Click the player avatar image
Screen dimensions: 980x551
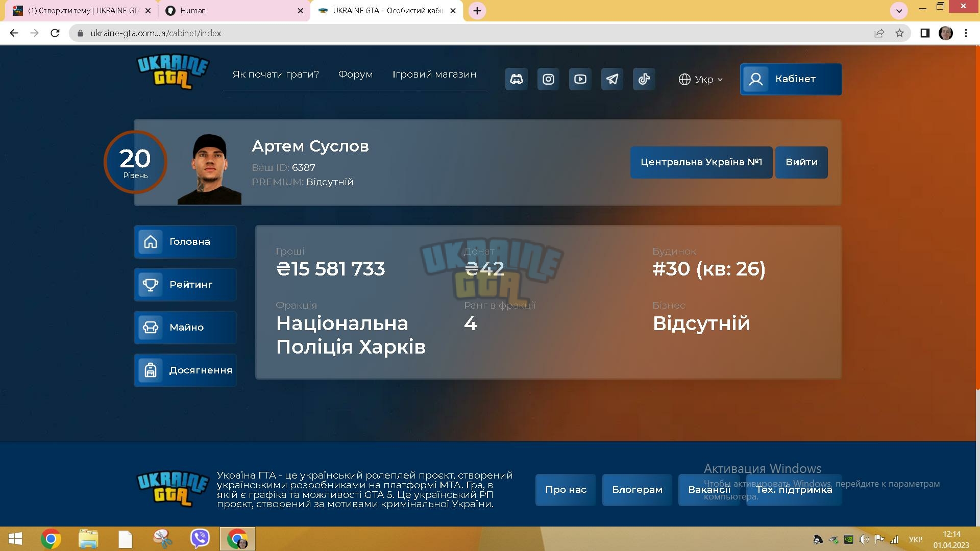coord(209,169)
